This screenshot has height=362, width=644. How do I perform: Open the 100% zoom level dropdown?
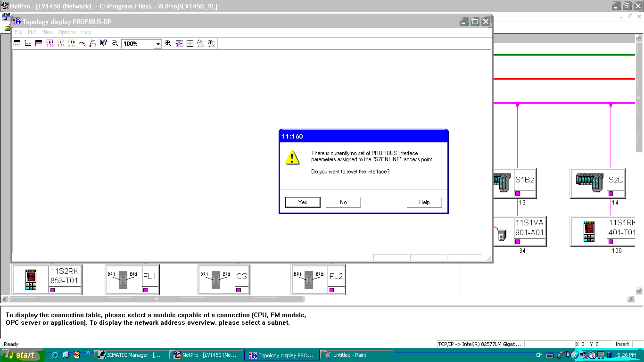(158, 44)
